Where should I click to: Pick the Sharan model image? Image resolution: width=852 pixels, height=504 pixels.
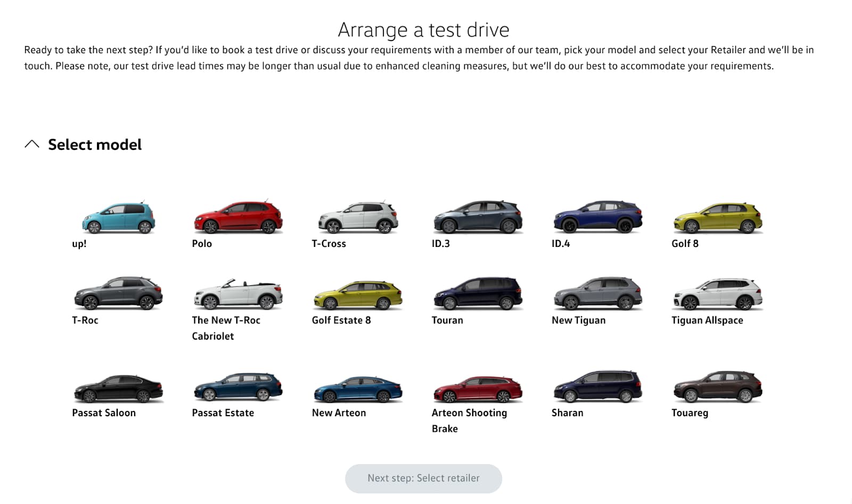597,386
